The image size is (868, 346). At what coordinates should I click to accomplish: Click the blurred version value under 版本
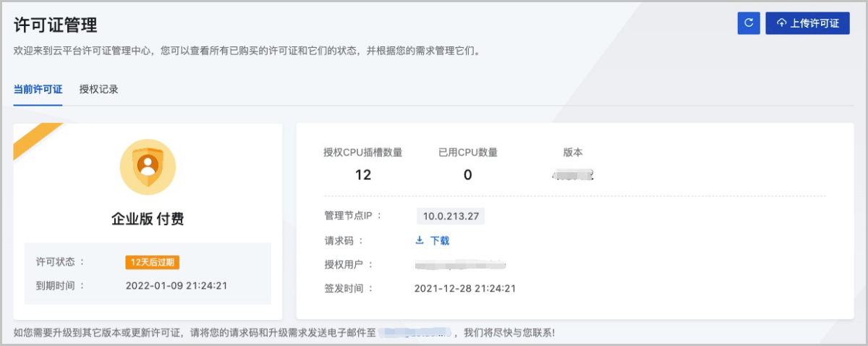tap(572, 174)
